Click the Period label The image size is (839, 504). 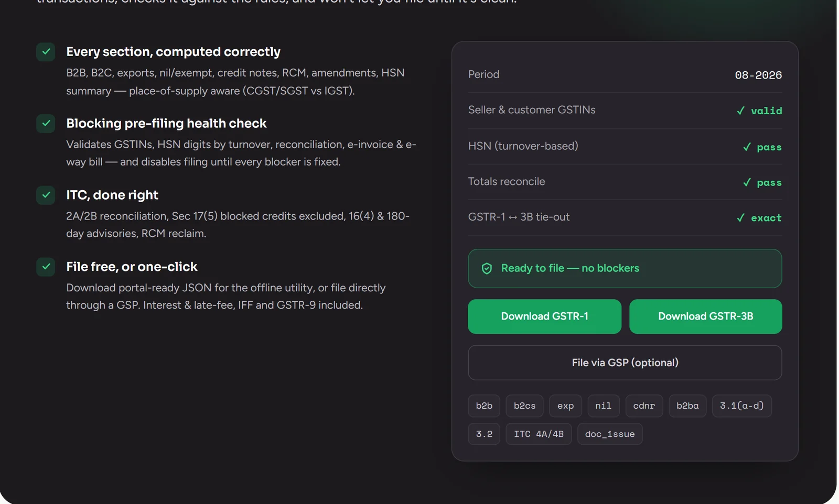[x=483, y=74]
